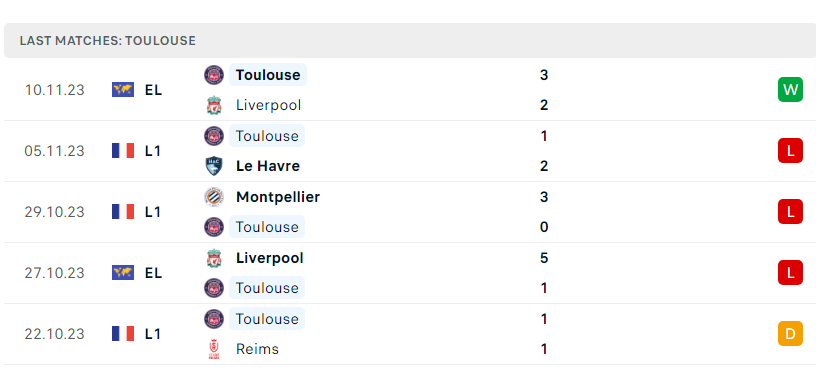Open the Le Havre team link

pyautogui.click(x=267, y=166)
